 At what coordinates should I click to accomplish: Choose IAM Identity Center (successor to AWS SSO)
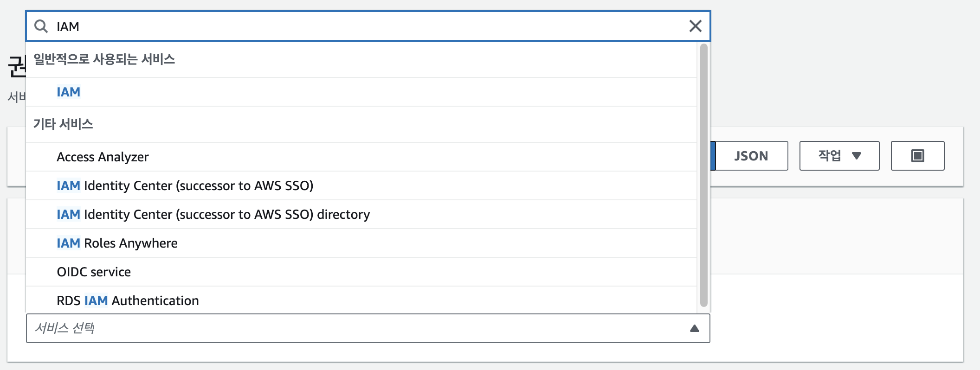(185, 186)
